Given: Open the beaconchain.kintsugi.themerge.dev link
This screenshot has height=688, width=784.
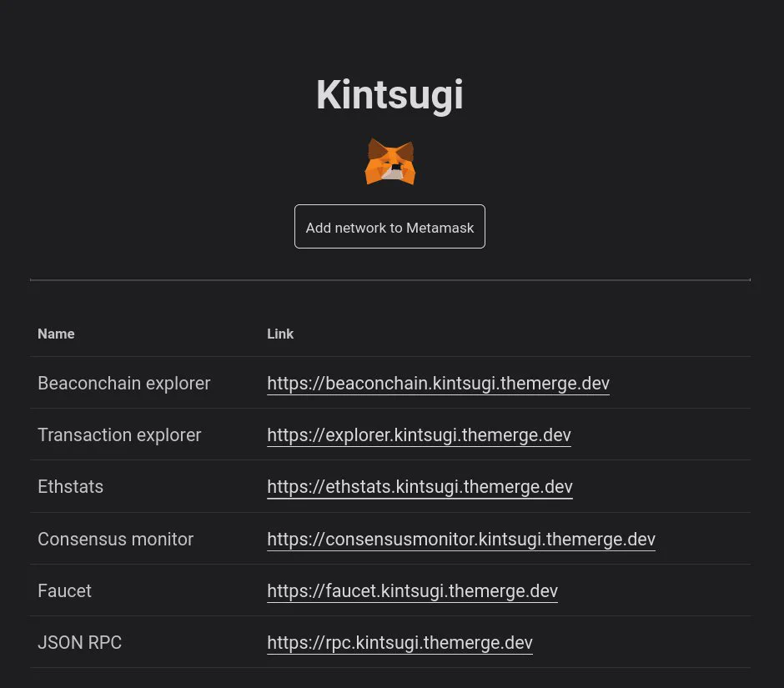Looking at the screenshot, I should pyautogui.click(x=438, y=384).
